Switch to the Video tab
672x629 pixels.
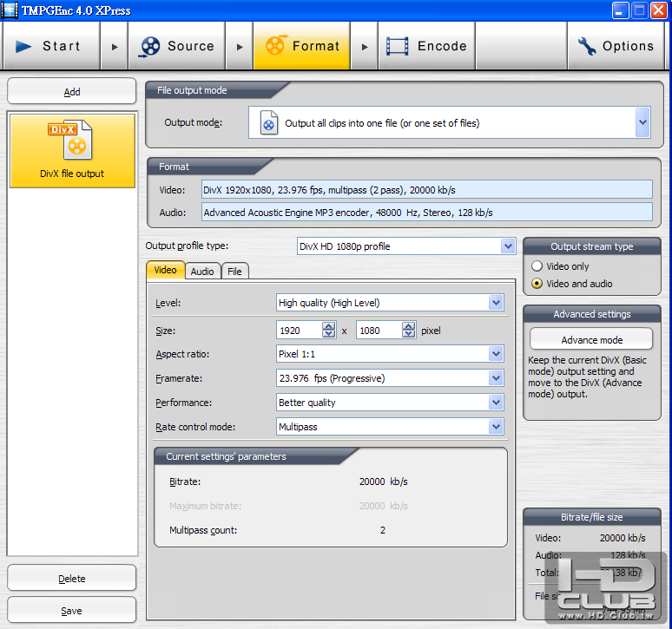[166, 270]
